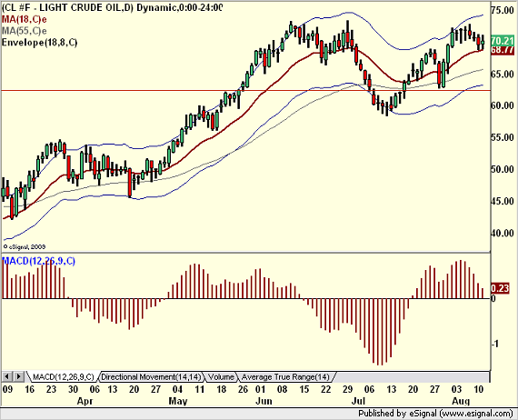Click the 75.00 price axis label
The width and height of the screenshot is (518, 420).
(503, 10)
